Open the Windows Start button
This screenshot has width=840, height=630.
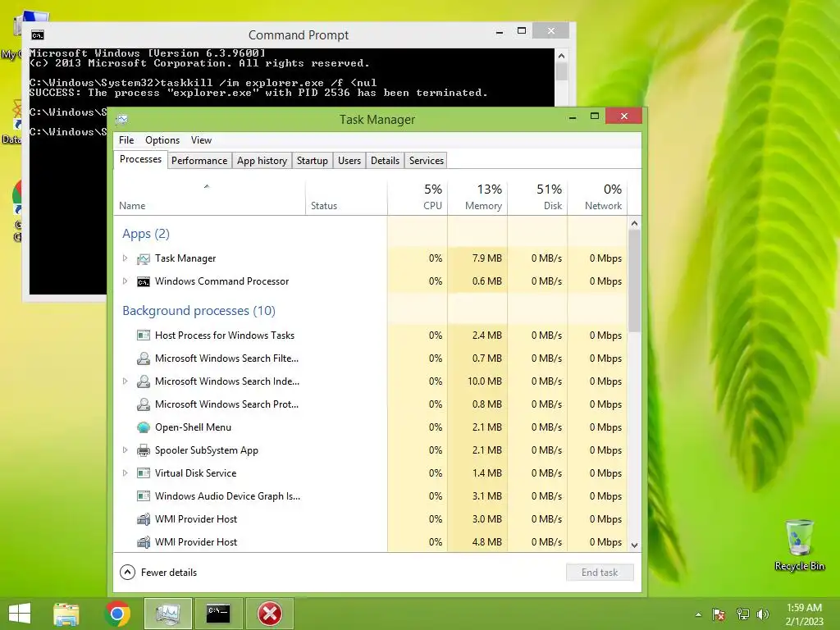(x=20, y=614)
